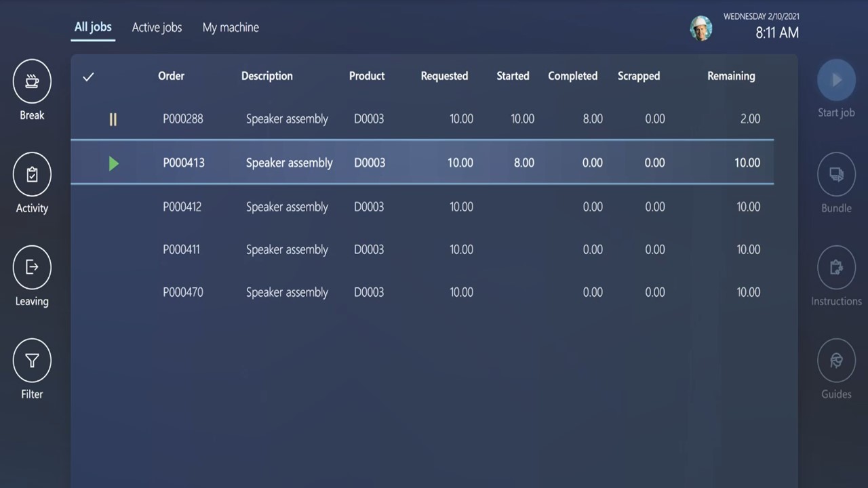Click the pause indicator on job P000288
The width and height of the screenshot is (868, 488).
click(x=113, y=119)
